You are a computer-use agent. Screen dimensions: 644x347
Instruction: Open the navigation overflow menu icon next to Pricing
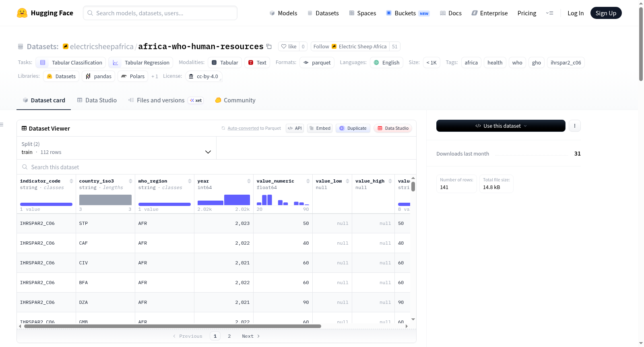[x=549, y=13]
